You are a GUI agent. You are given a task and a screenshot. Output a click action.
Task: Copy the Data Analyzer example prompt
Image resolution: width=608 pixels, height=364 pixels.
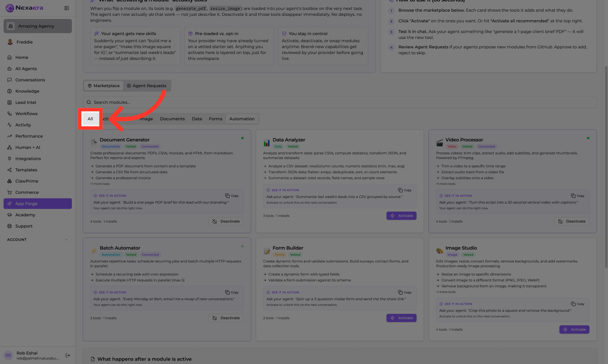[405, 190]
